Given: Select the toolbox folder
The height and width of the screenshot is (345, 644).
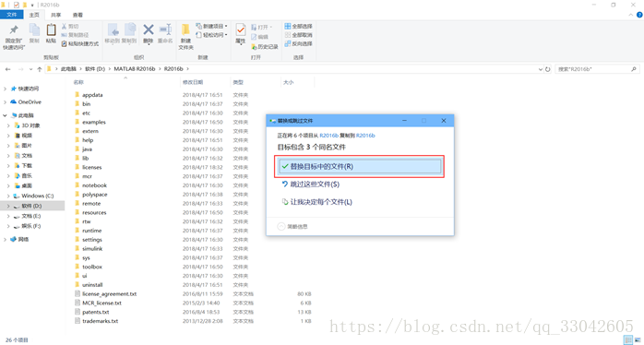Looking at the screenshot, I should [x=92, y=267].
